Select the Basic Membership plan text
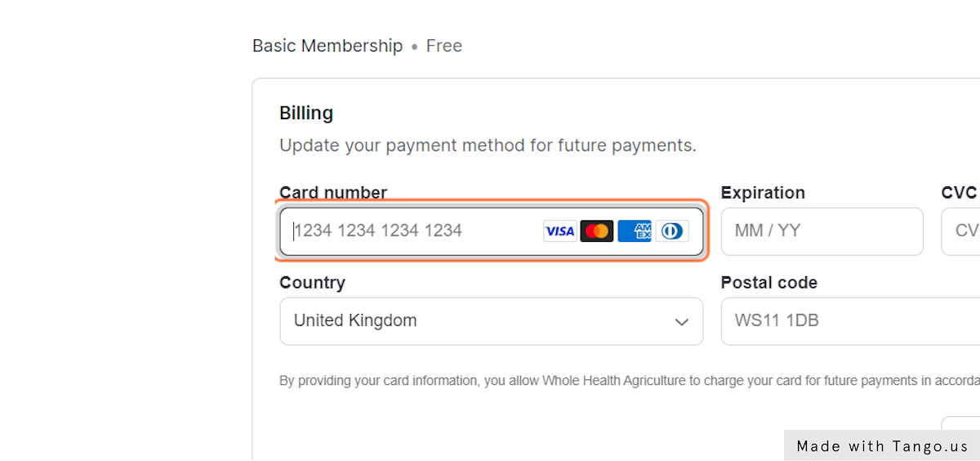 [x=327, y=46]
